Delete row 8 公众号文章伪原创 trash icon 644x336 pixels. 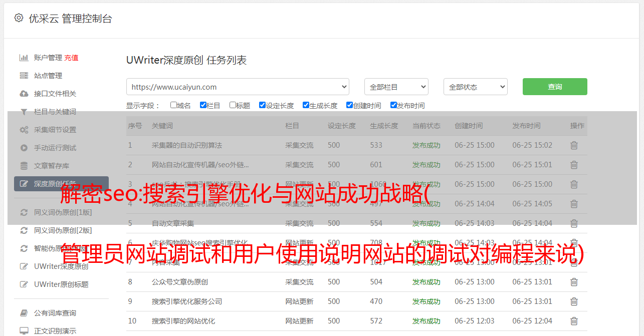coord(574,282)
